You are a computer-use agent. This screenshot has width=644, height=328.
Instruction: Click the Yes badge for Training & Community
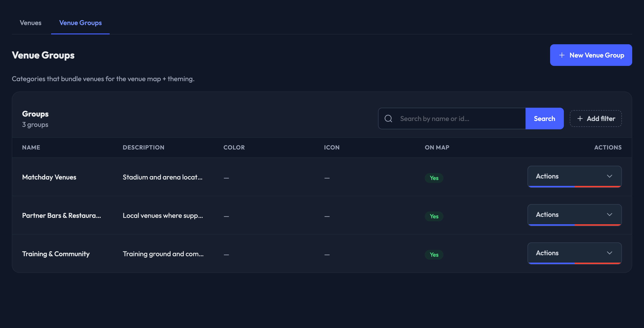click(x=434, y=254)
